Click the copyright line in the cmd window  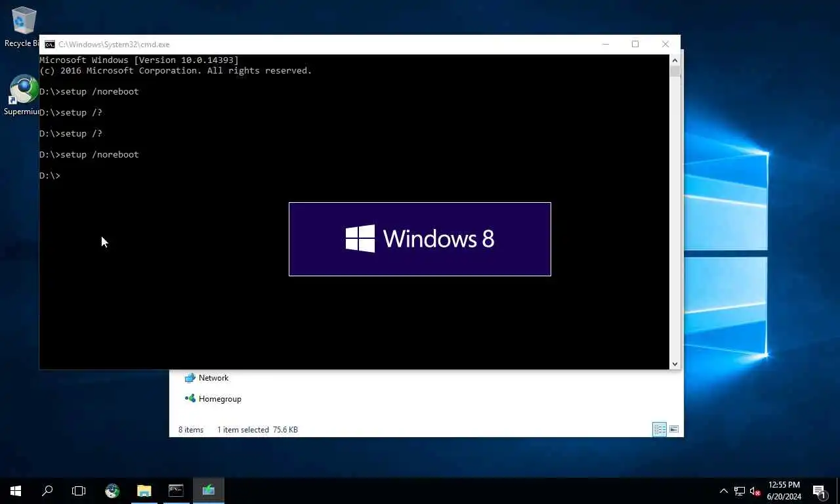coord(176,70)
